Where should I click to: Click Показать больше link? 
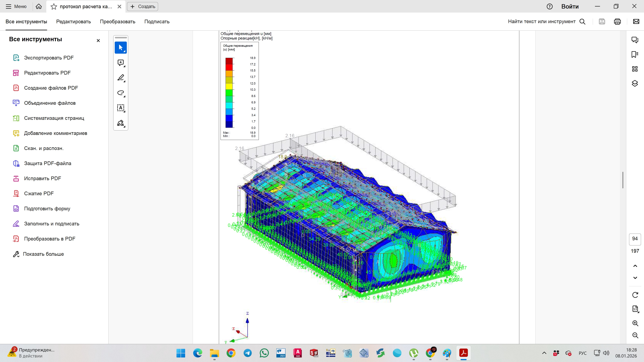43,254
